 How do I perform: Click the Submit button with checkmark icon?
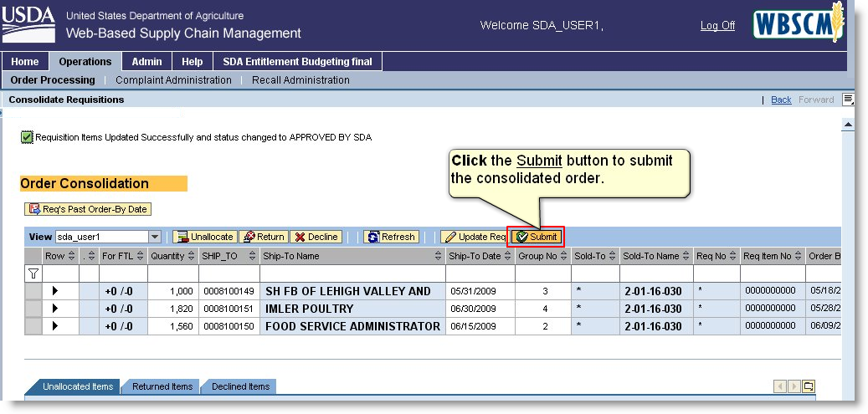pyautogui.click(x=537, y=237)
